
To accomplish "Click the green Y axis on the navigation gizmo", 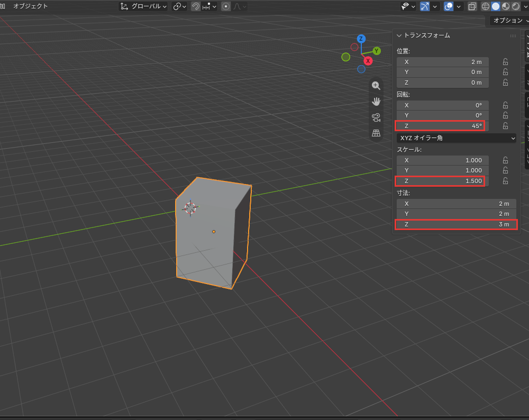I will point(377,51).
